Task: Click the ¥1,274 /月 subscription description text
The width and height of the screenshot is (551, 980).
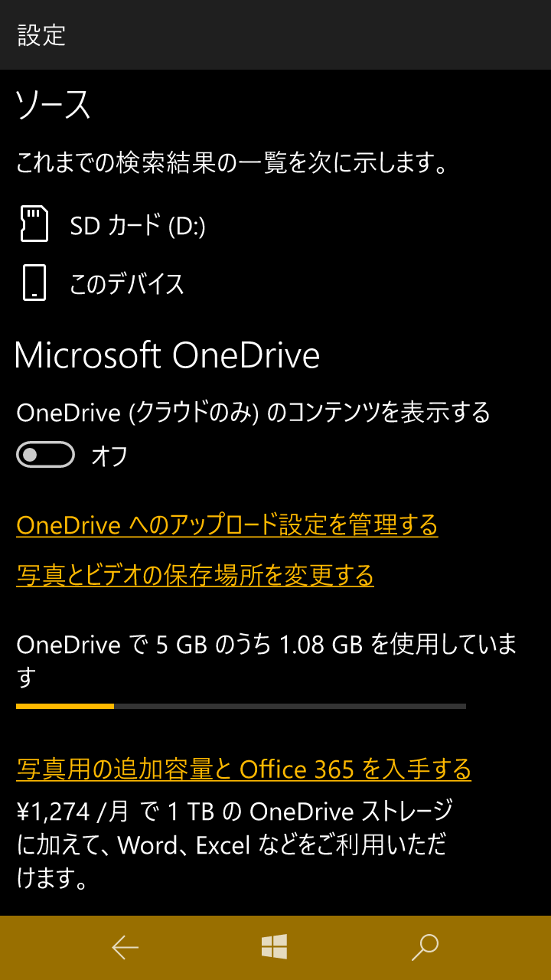Action: (x=235, y=844)
